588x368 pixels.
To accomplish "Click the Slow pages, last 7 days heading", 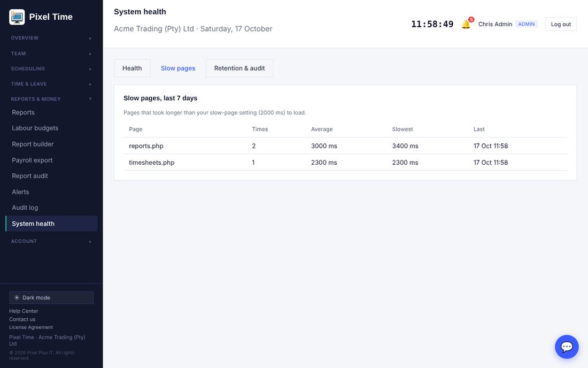I will (x=160, y=98).
